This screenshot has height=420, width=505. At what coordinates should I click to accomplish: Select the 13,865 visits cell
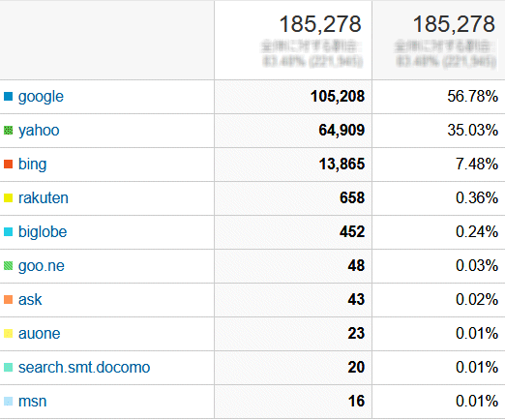click(293, 165)
